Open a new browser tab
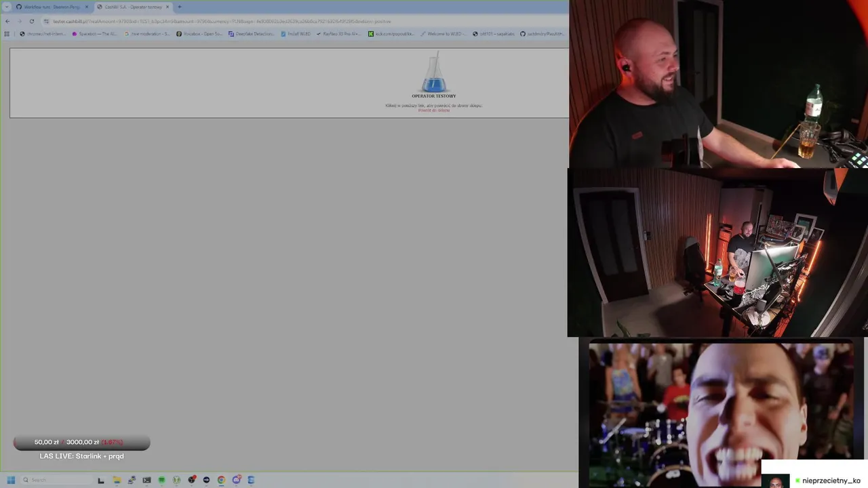 [179, 7]
